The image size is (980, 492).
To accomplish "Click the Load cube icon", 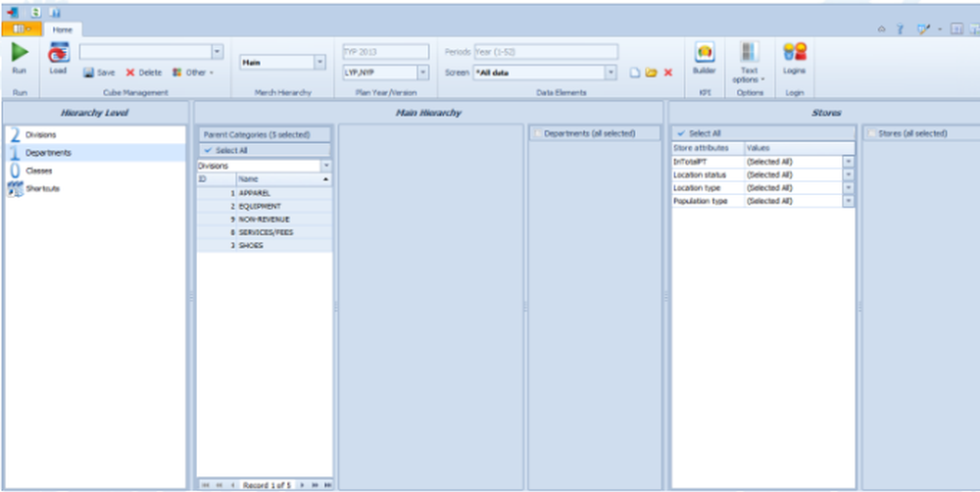I will click(59, 53).
